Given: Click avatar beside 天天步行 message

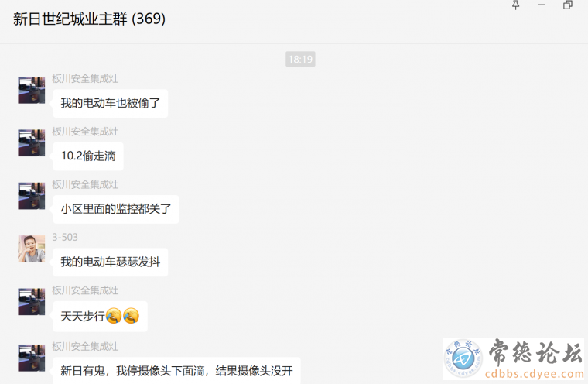Looking at the screenshot, I should pos(32,302).
